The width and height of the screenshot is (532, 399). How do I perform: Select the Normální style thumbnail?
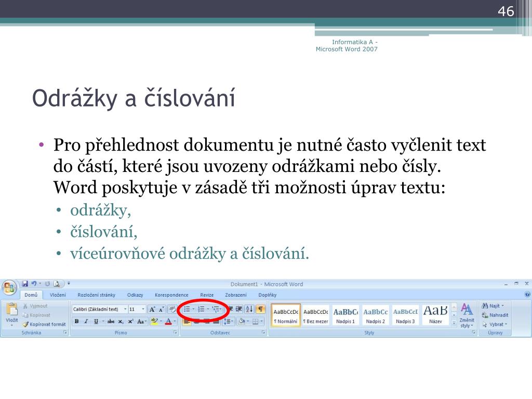click(x=286, y=315)
